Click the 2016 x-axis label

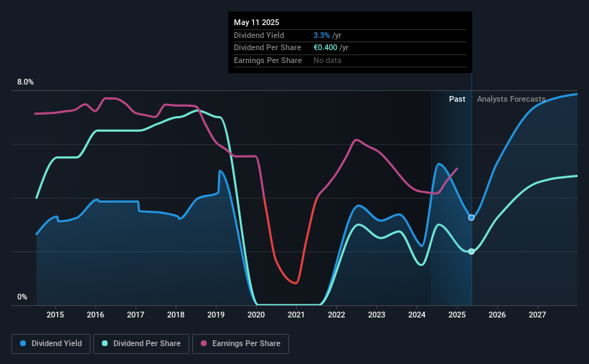(x=95, y=315)
